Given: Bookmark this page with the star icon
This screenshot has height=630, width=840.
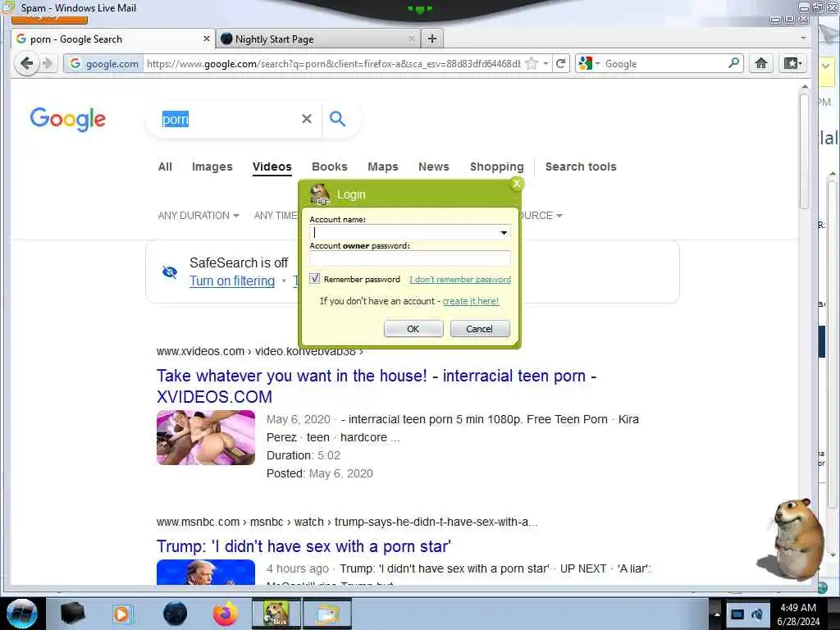Looking at the screenshot, I should pyautogui.click(x=532, y=64).
